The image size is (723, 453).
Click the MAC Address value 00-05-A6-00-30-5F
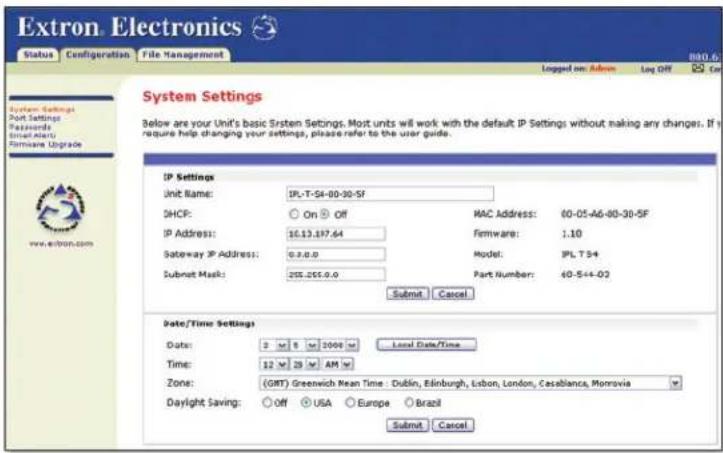pyautogui.click(x=604, y=214)
